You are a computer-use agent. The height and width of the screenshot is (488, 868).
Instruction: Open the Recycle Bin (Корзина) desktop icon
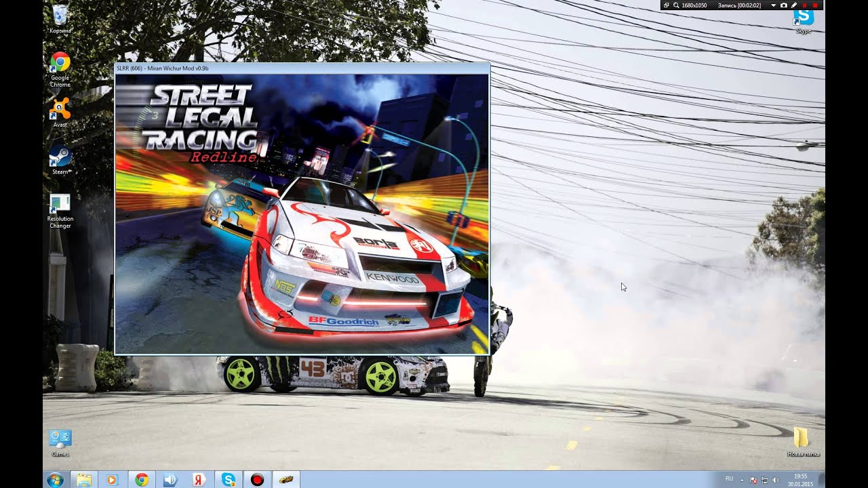[60, 19]
